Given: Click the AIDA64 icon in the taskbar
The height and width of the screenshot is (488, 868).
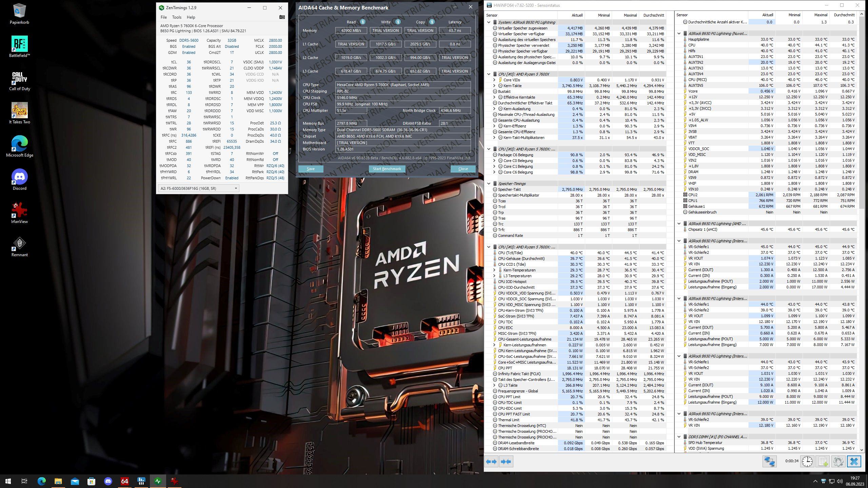Looking at the screenshot, I should tap(124, 481).
